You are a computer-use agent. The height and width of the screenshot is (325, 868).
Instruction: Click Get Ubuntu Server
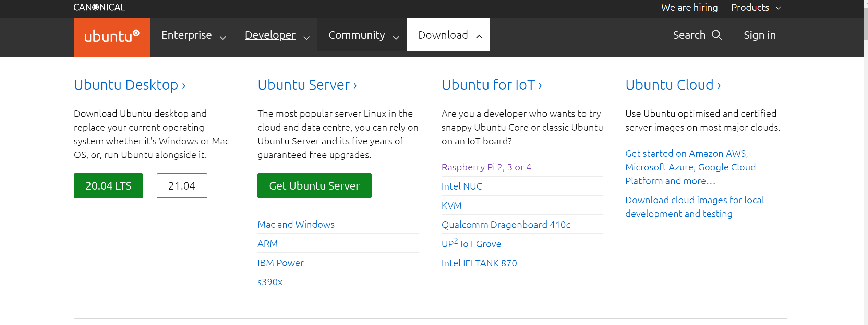[x=314, y=185]
